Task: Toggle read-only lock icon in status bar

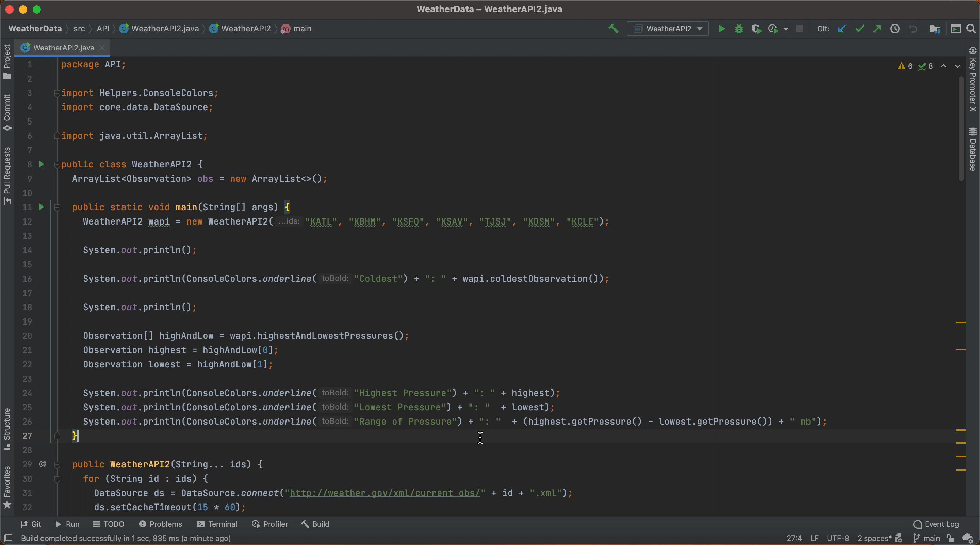Action: coord(950,538)
